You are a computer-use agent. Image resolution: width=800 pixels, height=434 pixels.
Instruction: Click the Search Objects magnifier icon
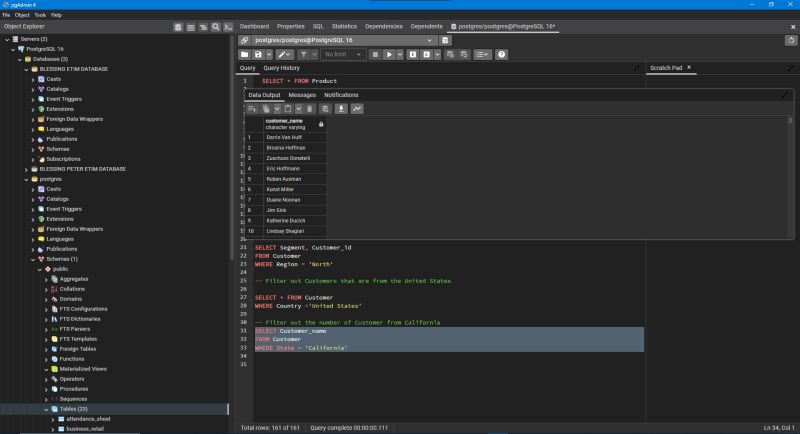(216, 26)
